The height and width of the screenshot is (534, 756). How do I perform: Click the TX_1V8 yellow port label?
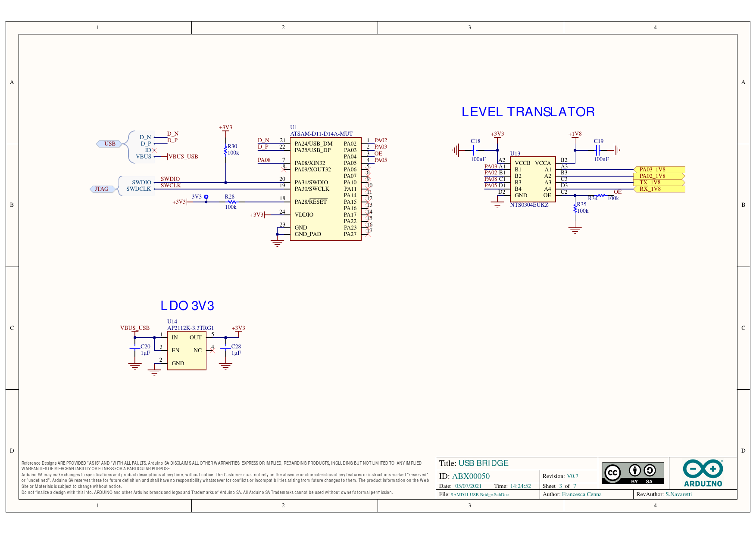pyautogui.click(x=659, y=183)
